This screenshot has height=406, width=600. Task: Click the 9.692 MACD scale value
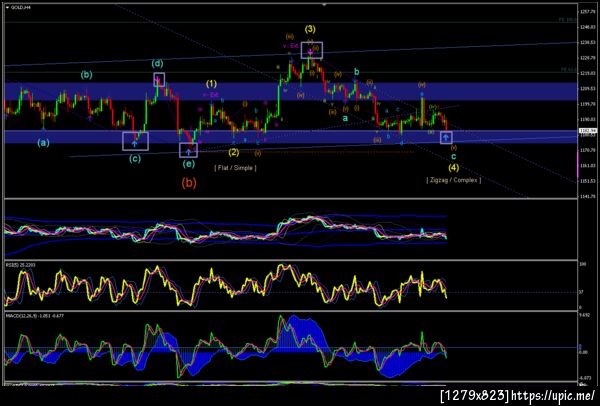pos(585,316)
